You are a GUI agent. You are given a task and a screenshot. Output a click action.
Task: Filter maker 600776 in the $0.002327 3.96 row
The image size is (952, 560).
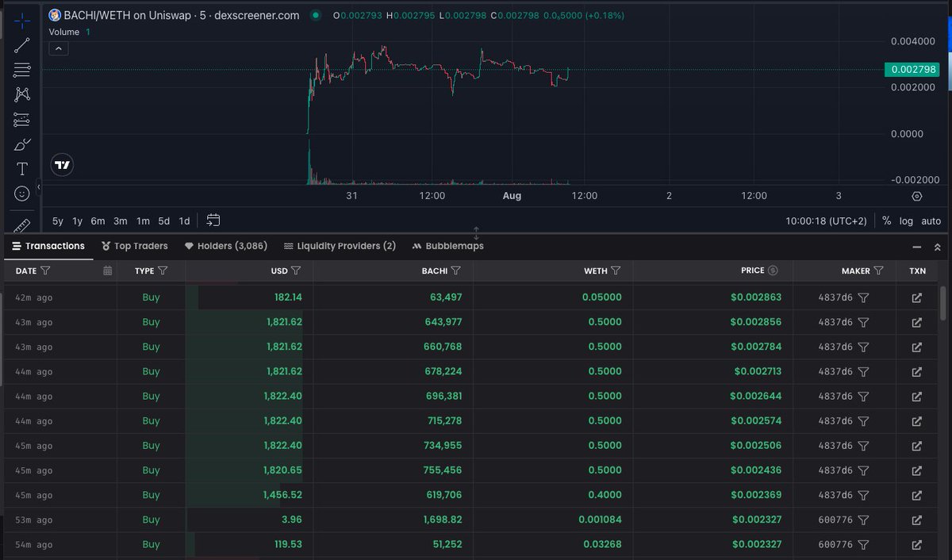click(x=864, y=520)
